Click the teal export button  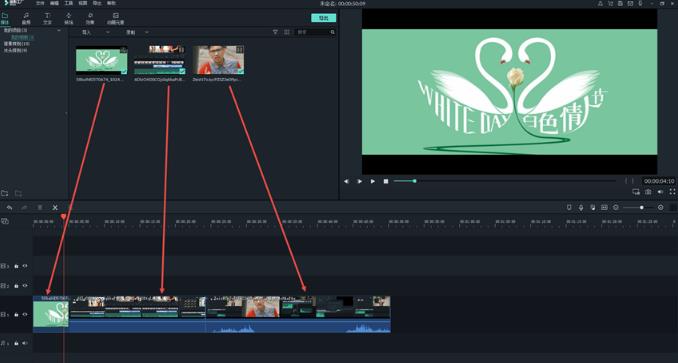[x=323, y=18]
